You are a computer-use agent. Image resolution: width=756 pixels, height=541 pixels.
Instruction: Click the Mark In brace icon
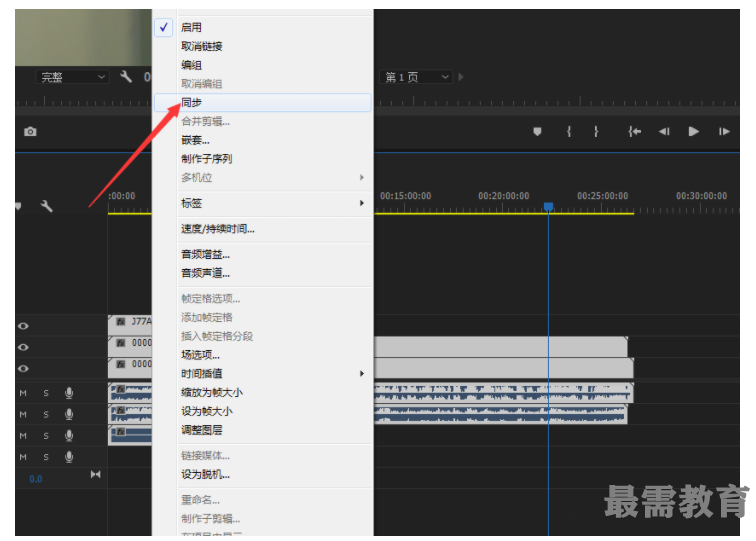coord(568,132)
